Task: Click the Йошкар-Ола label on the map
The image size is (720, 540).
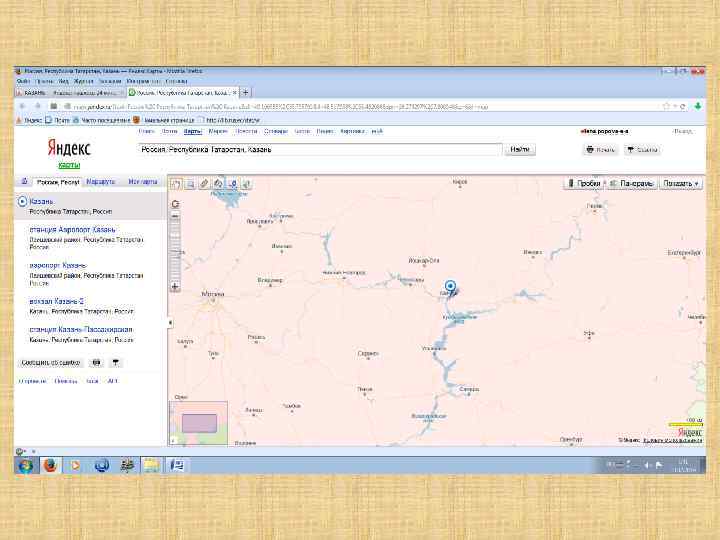Action: coord(424,260)
